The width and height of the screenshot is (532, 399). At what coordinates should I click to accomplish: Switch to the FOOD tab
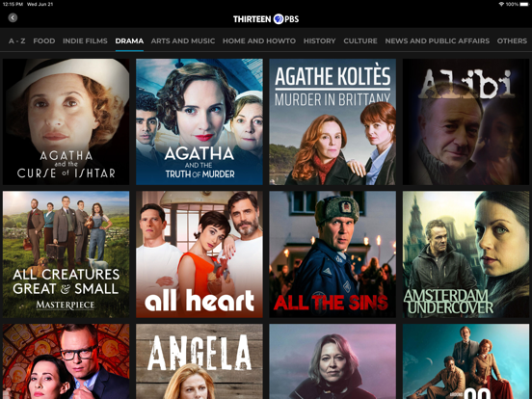tap(44, 41)
